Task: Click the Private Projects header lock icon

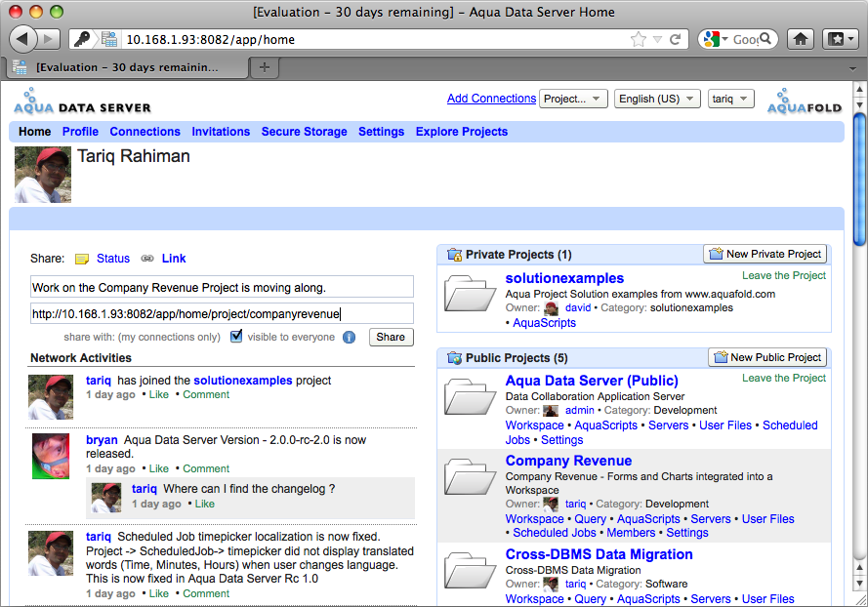Action: [x=454, y=255]
